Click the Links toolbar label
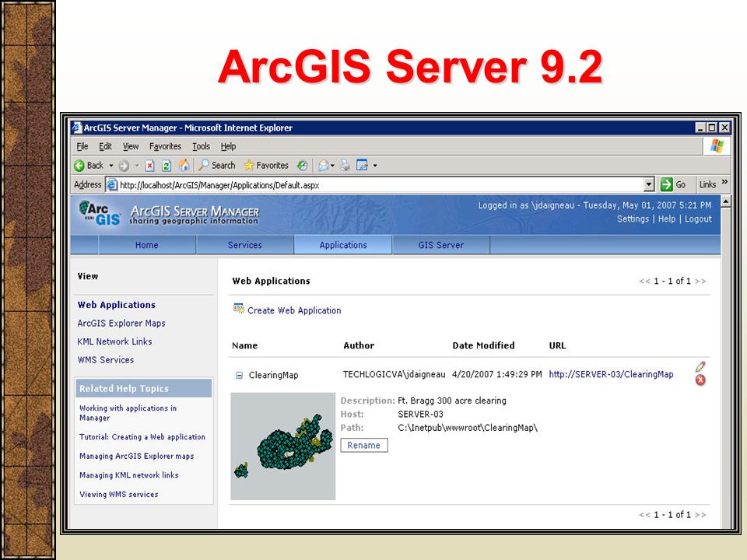The width and height of the screenshot is (747, 560). [x=707, y=184]
